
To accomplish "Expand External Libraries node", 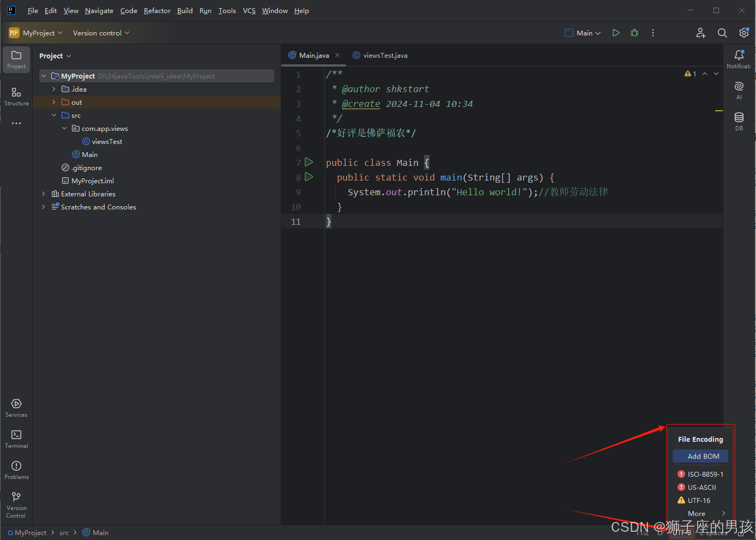I will pos(44,194).
